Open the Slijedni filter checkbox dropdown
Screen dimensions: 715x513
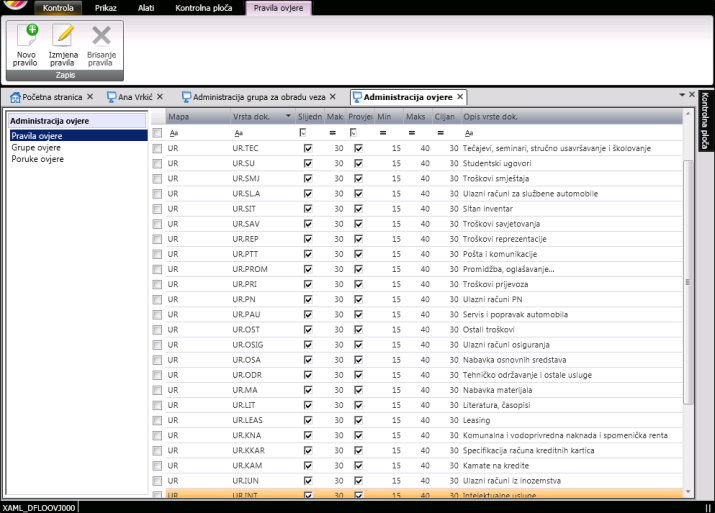pyautogui.click(x=303, y=132)
